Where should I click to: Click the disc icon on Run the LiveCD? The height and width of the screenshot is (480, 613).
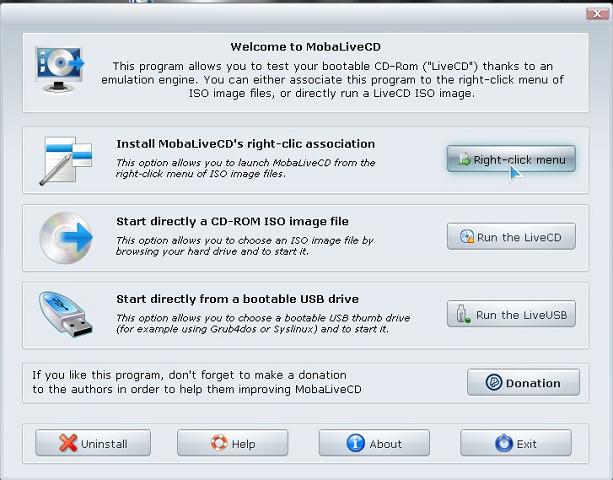(467, 236)
